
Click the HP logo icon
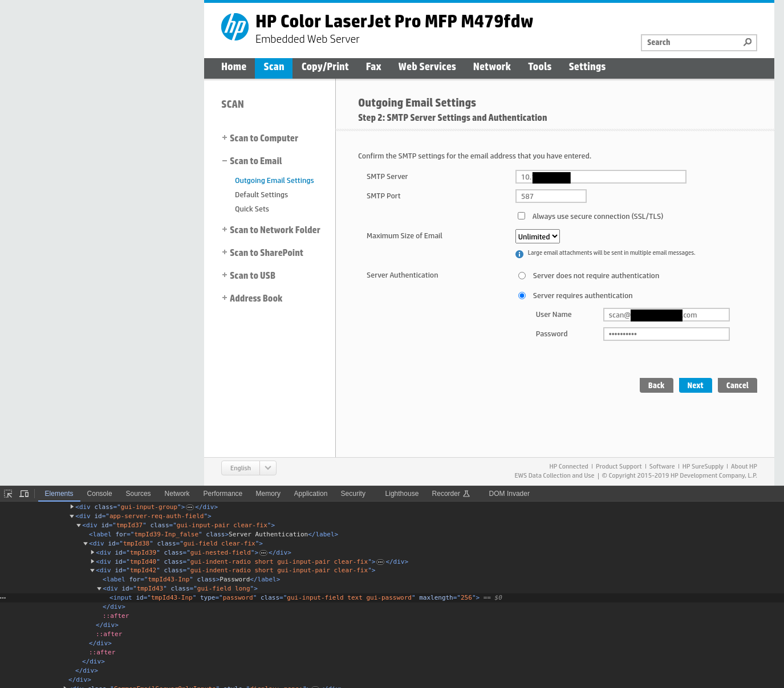(x=235, y=27)
